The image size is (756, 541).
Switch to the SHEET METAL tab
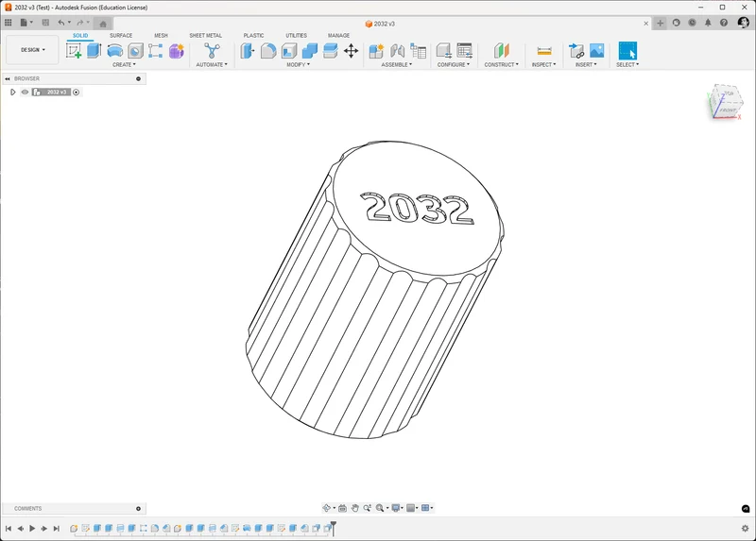(x=206, y=36)
